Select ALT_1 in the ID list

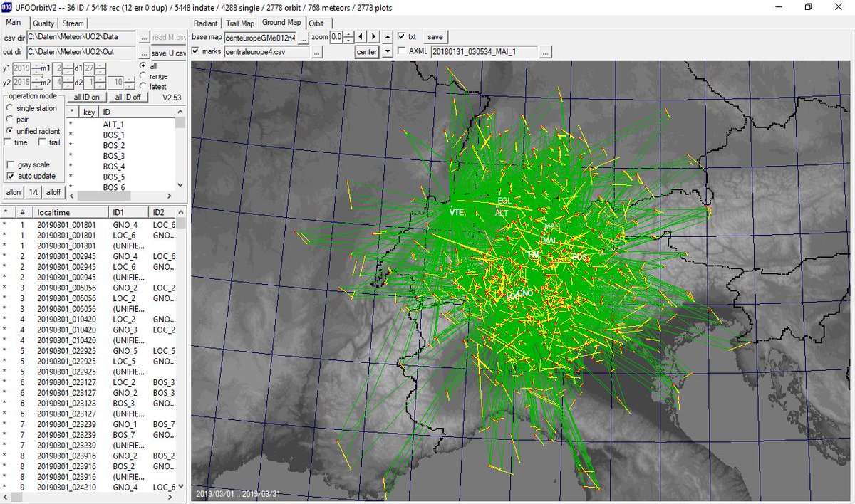tap(114, 125)
